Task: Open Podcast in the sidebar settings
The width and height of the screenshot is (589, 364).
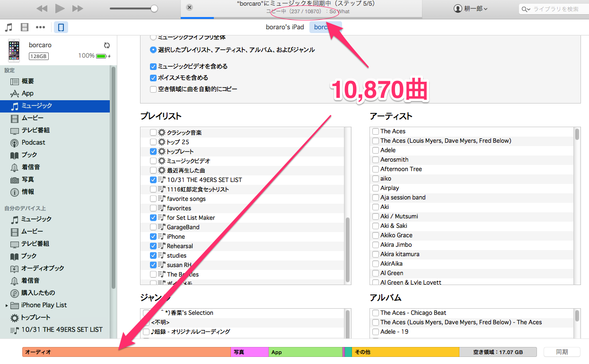Action: pos(33,142)
